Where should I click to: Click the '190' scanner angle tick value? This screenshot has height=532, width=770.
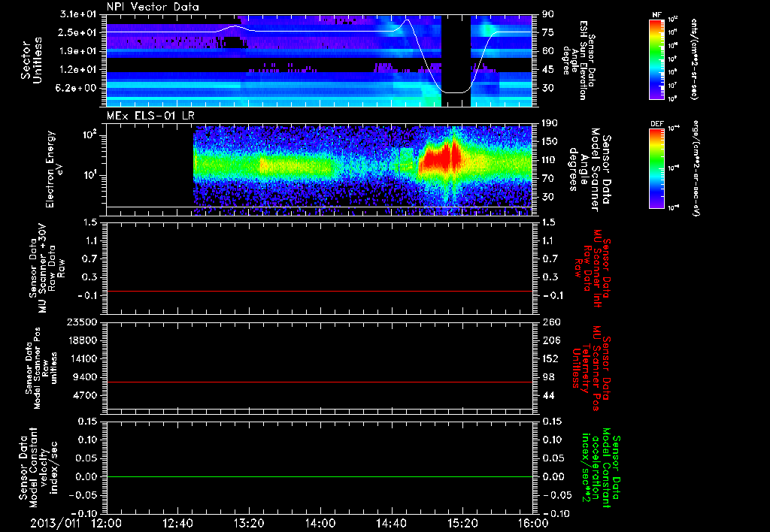[x=550, y=123]
